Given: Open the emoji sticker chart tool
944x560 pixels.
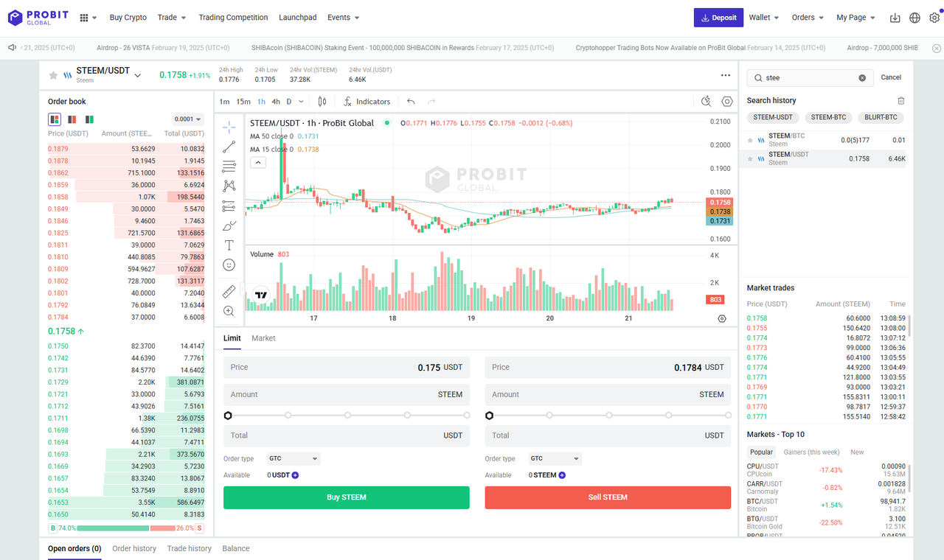Looking at the screenshot, I should click(229, 265).
